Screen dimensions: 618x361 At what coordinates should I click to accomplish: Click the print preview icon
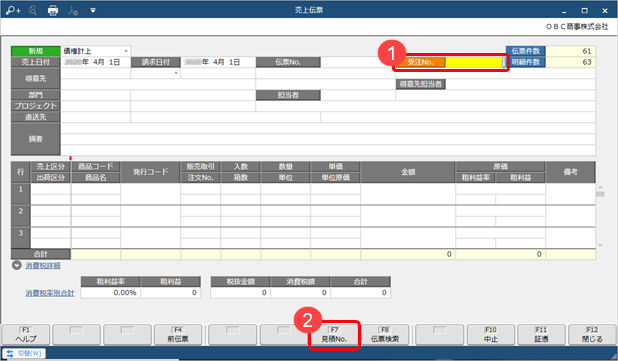(x=33, y=10)
